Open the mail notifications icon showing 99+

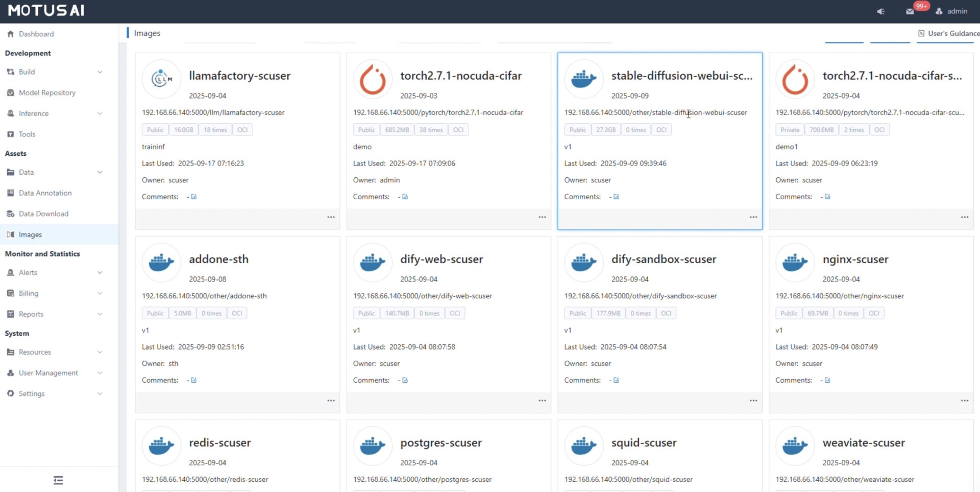[910, 11]
